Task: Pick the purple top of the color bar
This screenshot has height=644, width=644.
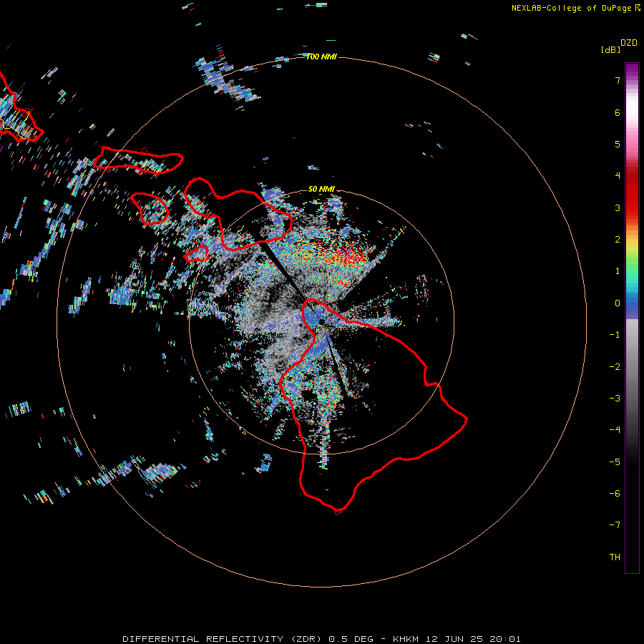Action: coord(632,70)
